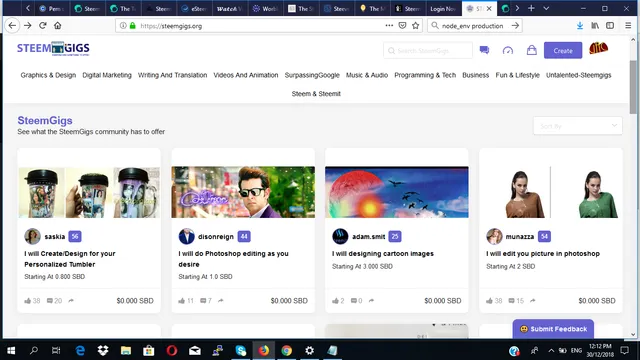
Task: Share munazza's gig with arrow icon
Action: (x=533, y=301)
